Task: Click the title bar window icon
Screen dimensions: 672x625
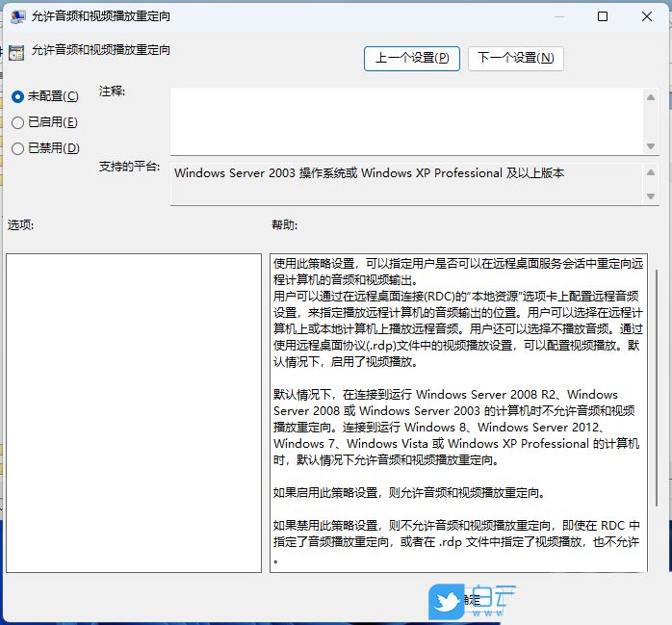Action: pos(18,16)
